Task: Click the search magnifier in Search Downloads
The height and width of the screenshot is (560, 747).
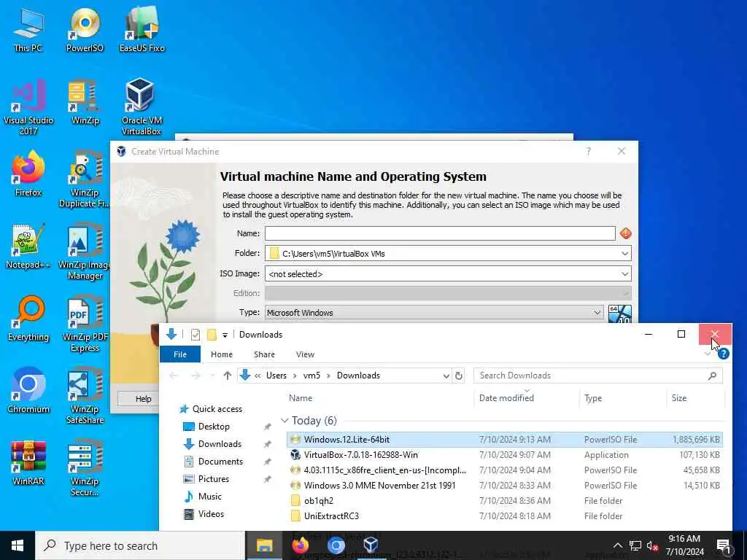Action: point(712,376)
